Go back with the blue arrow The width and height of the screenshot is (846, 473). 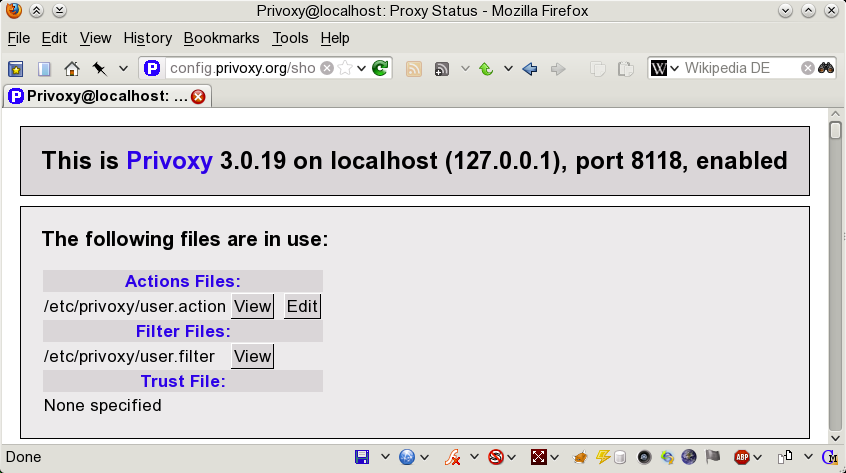[x=530, y=69]
